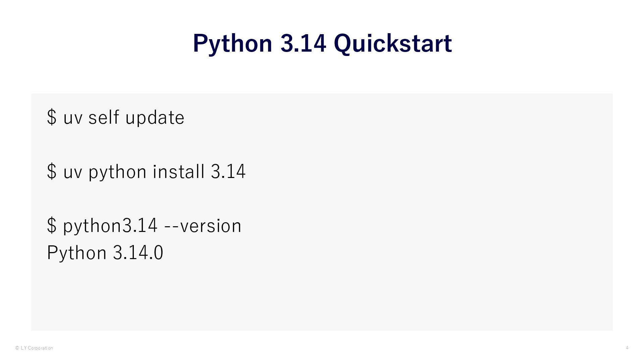Click "3.14" in the slide title

pos(303,44)
